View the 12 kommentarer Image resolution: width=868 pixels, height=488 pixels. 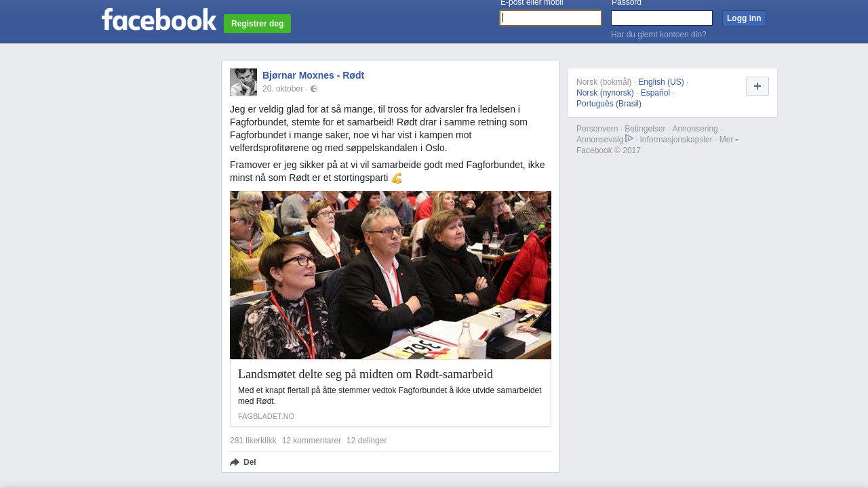(311, 441)
